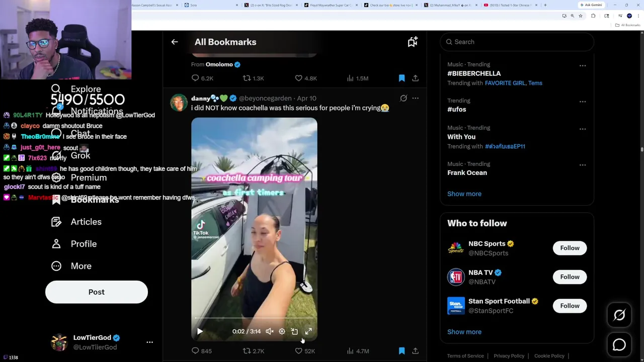The height and width of the screenshot is (362, 644).
Task: Unmute the video with the speaker icon
Action: click(270, 331)
